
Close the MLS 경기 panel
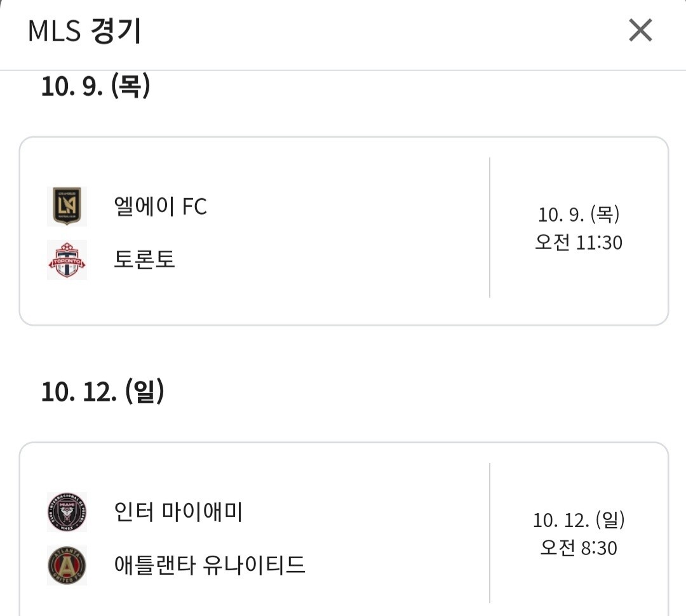[640, 30]
